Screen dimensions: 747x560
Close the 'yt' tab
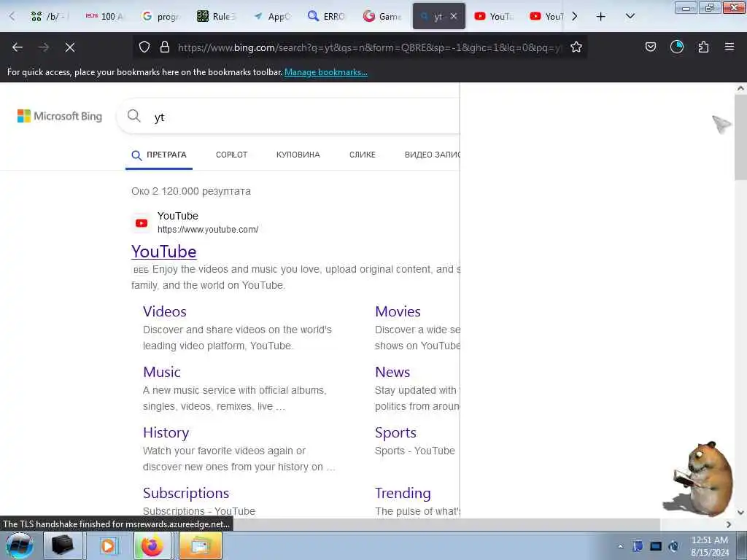point(454,16)
